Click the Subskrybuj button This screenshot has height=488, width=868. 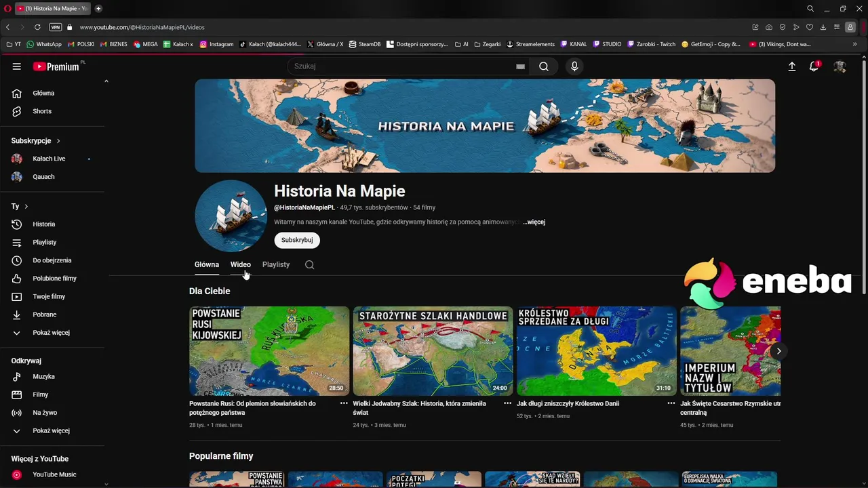pos(297,240)
